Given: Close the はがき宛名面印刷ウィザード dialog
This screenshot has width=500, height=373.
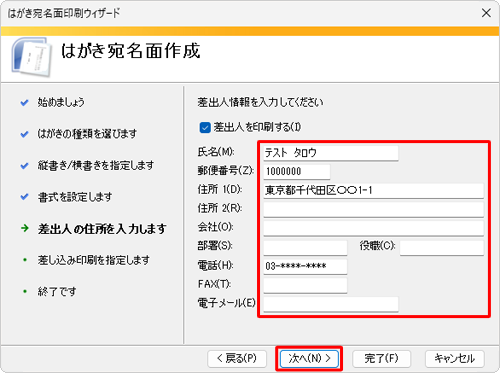Looking at the screenshot, I should click(x=486, y=13).
